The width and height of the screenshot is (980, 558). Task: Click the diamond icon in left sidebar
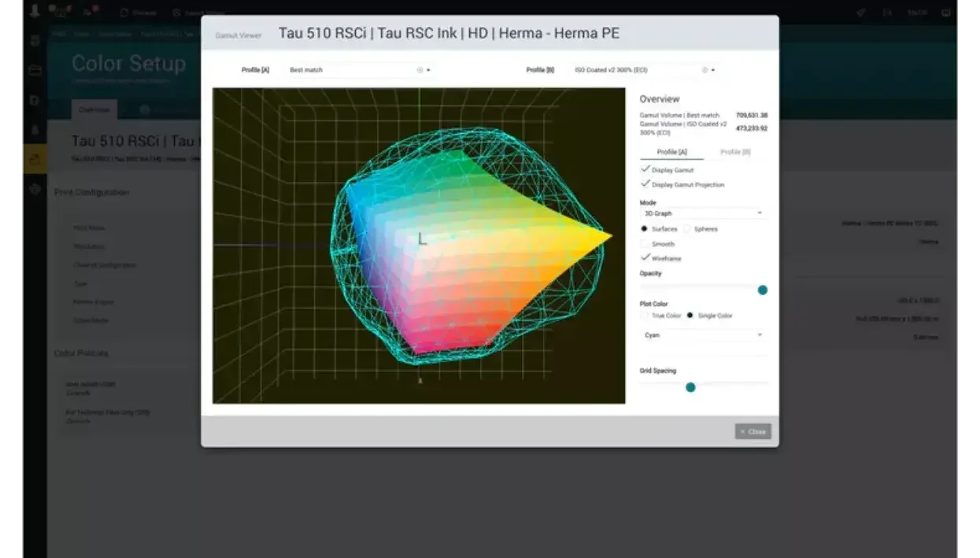35,190
